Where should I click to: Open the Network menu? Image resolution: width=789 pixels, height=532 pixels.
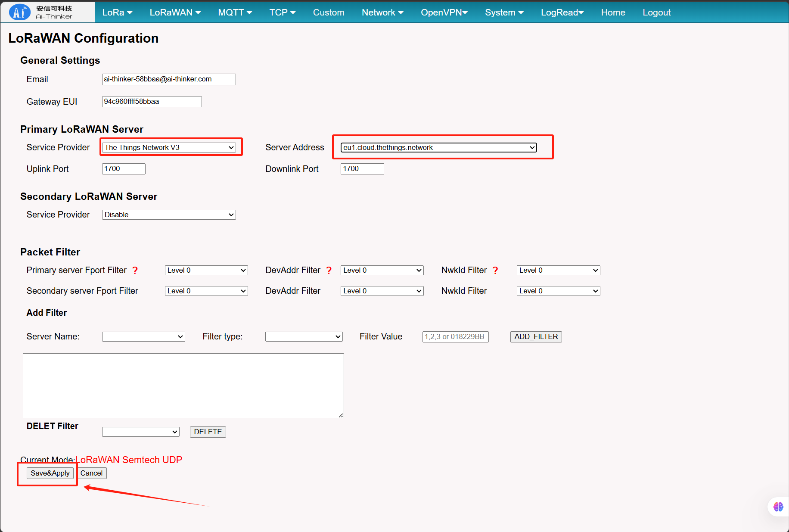pos(382,12)
